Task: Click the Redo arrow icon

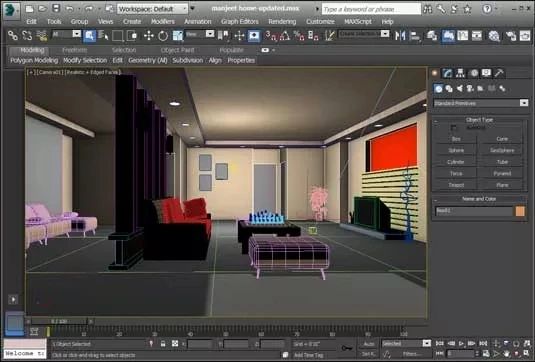Action: tap(89, 9)
